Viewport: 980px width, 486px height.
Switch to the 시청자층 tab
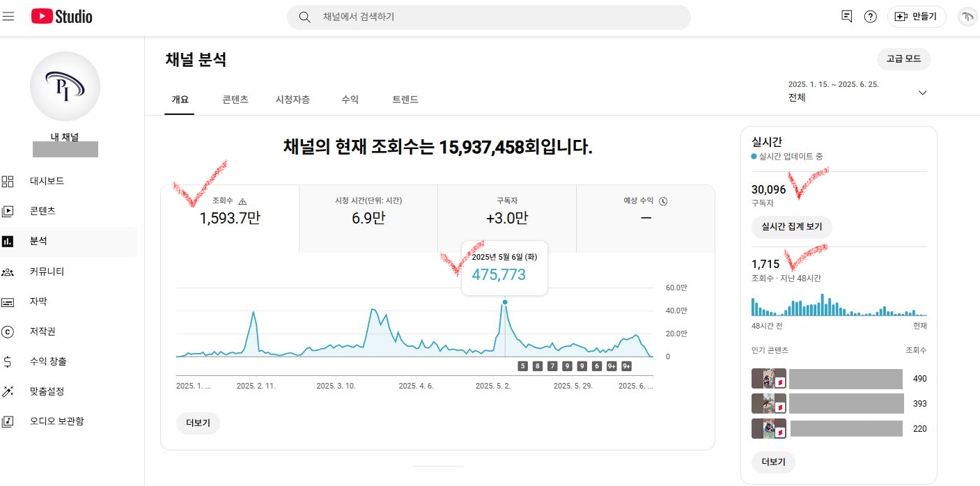pos(293,100)
